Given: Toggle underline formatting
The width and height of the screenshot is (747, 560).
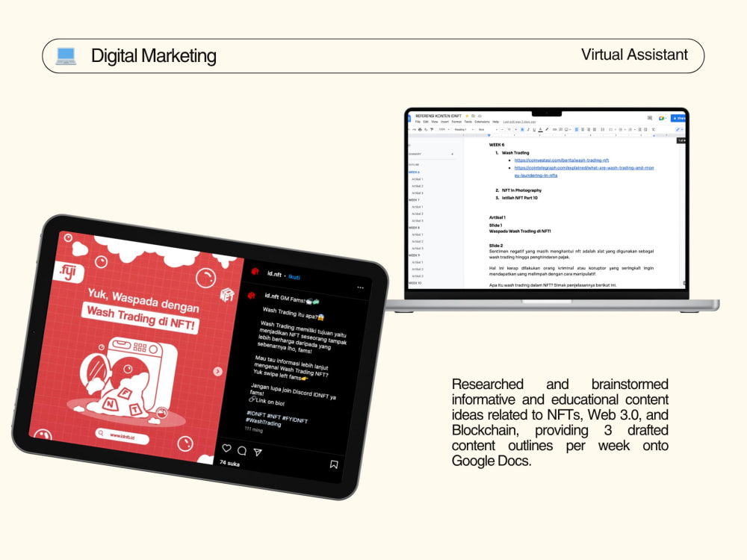Looking at the screenshot, I should 534,129.
